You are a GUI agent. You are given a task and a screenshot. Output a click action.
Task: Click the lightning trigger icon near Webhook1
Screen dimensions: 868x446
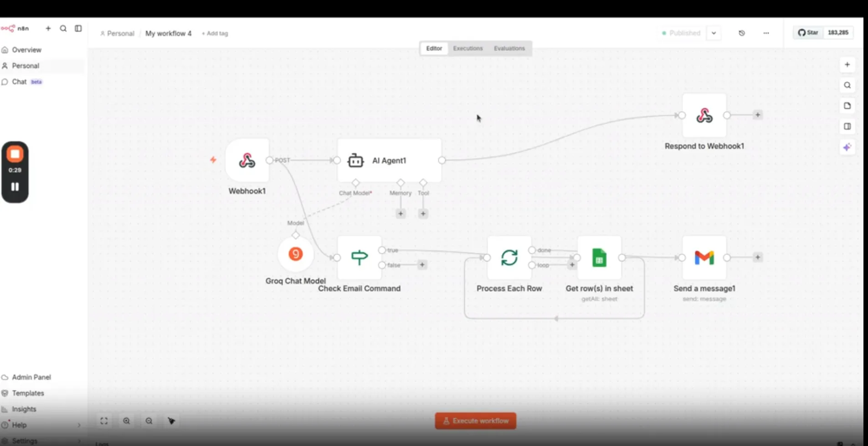coord(213,159)
